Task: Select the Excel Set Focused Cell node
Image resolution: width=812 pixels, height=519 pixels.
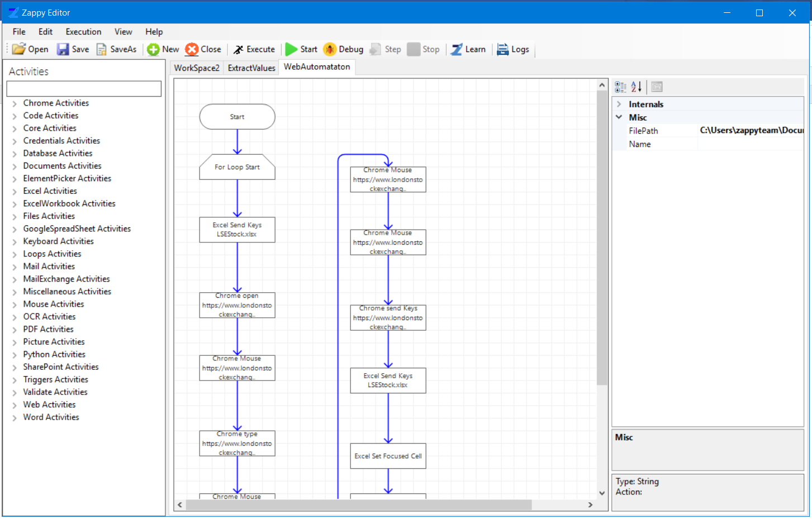Action: coord(388,456)
